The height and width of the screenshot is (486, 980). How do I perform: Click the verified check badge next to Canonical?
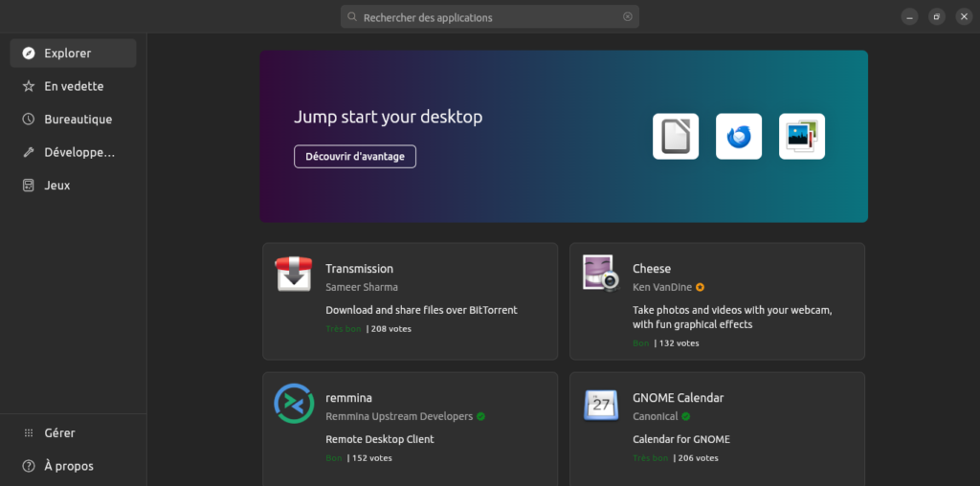click(x=685, y=416)
